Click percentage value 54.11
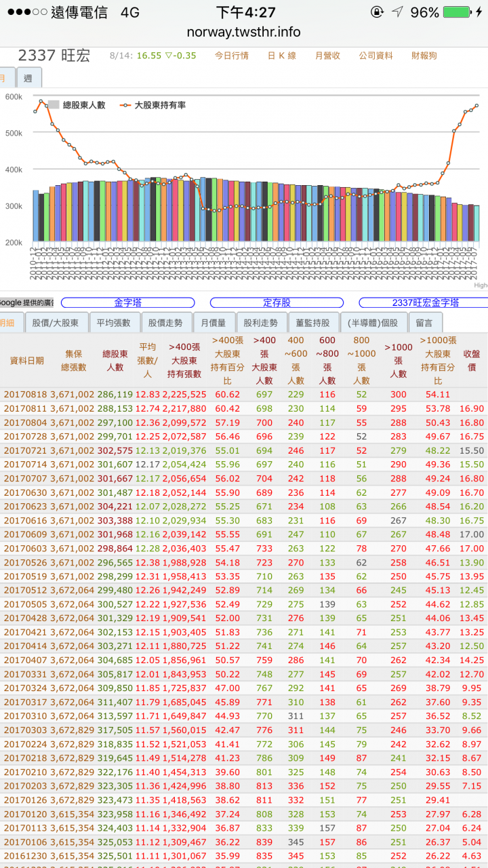Screen dimensions: 488x868 [x=438, y=394]
